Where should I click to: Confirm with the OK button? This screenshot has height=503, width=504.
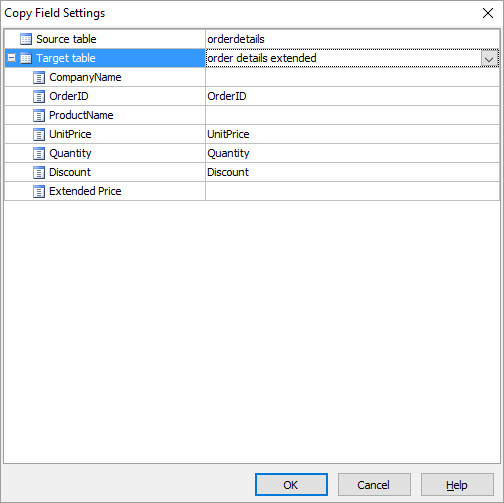[291, 485]
